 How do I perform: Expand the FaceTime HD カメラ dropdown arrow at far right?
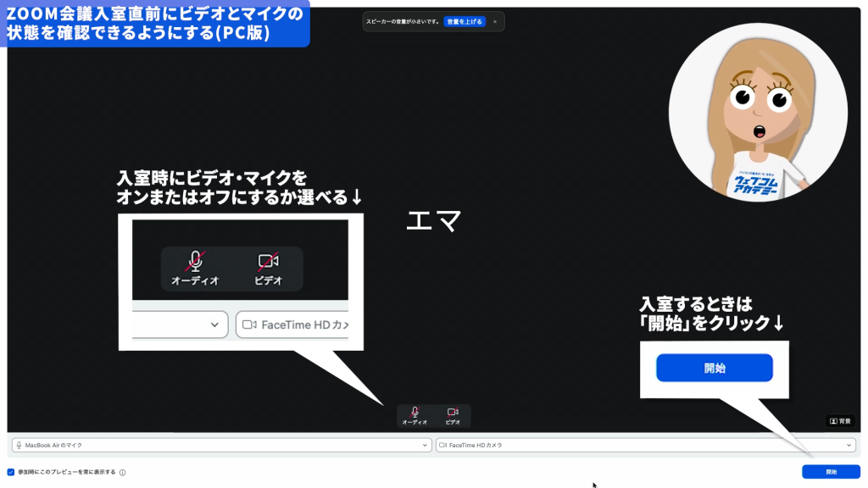click(x=849, y=445)
